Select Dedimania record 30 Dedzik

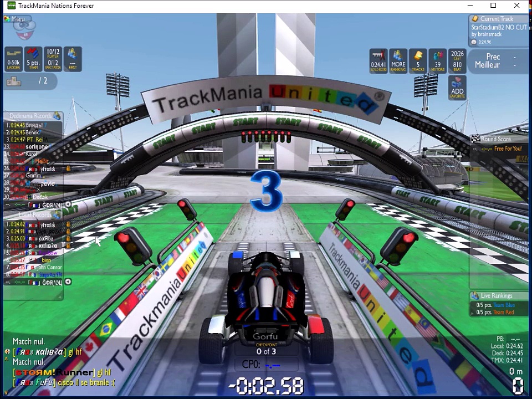coord(33,197)
